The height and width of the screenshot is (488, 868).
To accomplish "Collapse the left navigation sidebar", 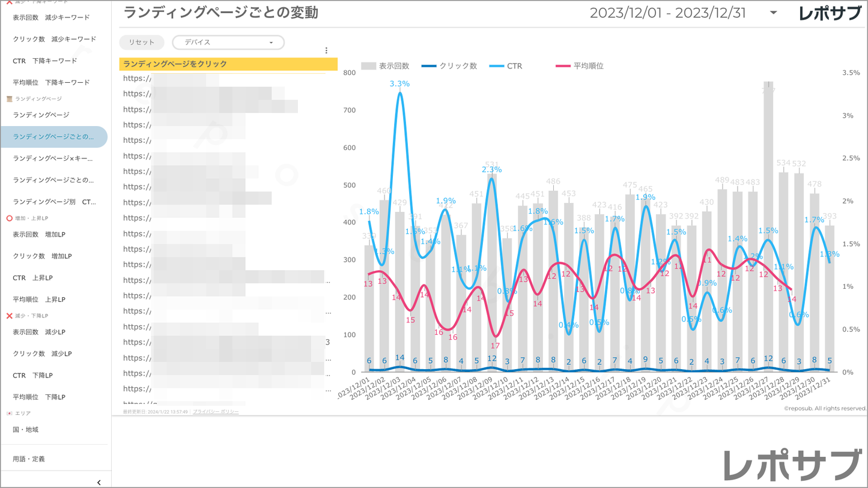I will pos(99,482).
